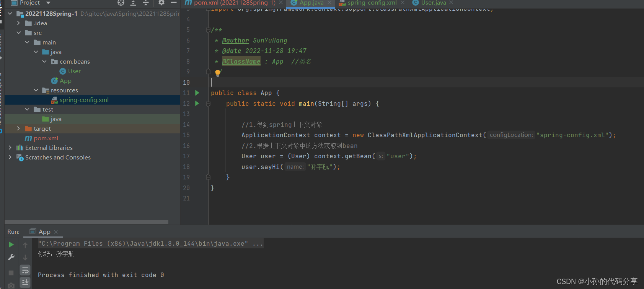
Task: Collapse the test folder
Action: (x=27, y=109)
